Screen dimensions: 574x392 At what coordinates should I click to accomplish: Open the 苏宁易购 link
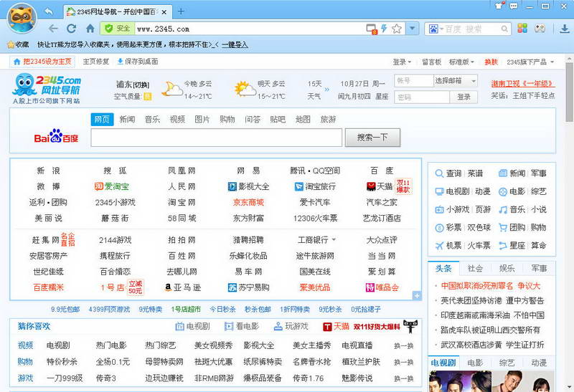248,287
